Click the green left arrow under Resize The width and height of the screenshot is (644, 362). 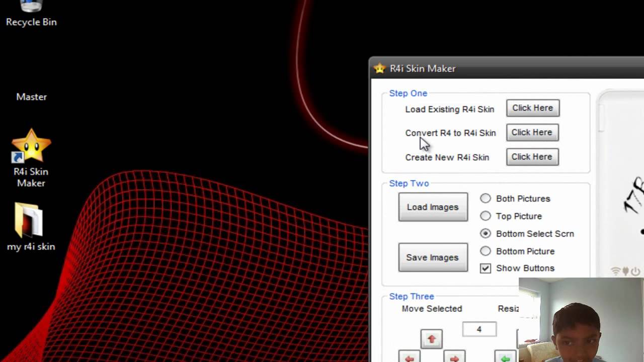point(505,357)
